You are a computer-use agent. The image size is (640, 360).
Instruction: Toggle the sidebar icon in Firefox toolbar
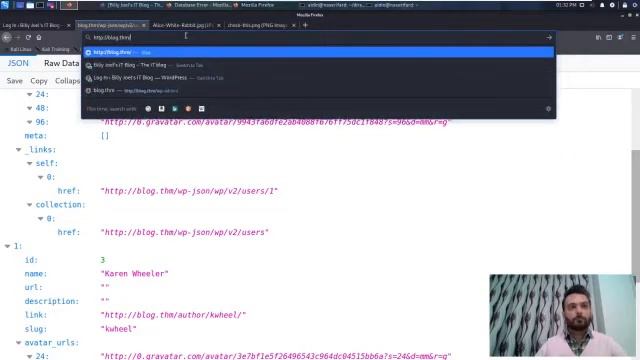[x=609, y=37]
